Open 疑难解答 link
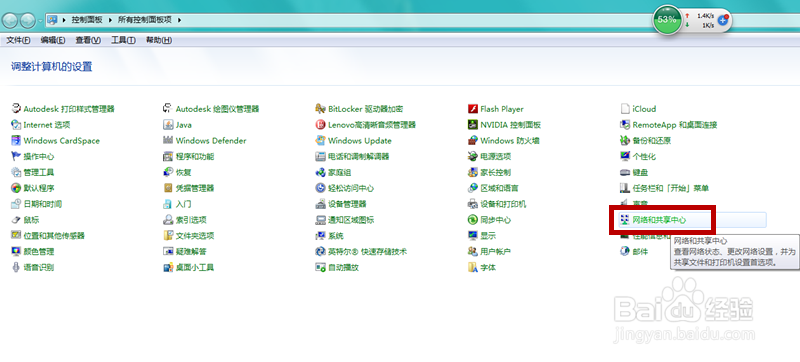 [191, 251]
